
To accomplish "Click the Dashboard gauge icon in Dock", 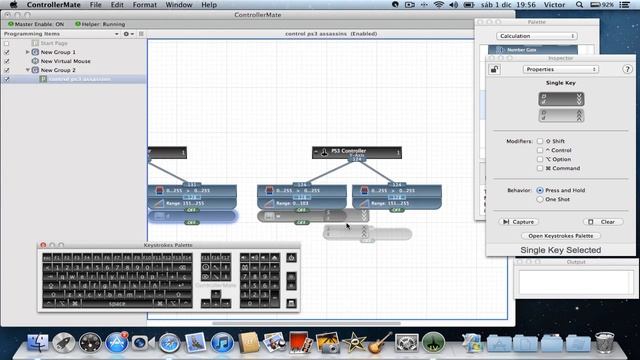I will (90, 342).
